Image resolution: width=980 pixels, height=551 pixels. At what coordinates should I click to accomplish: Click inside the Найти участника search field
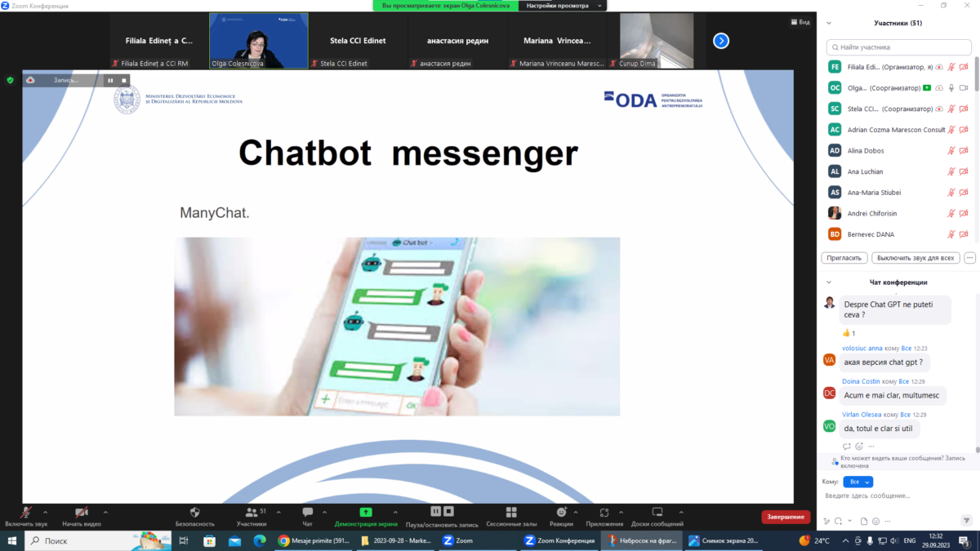tap(898, 47)
